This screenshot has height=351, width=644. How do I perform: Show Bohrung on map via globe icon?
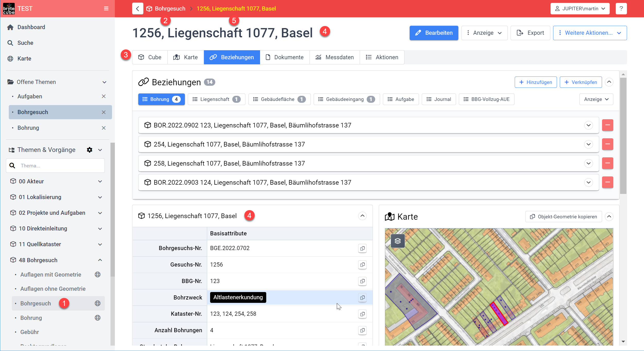click(98, 318)
